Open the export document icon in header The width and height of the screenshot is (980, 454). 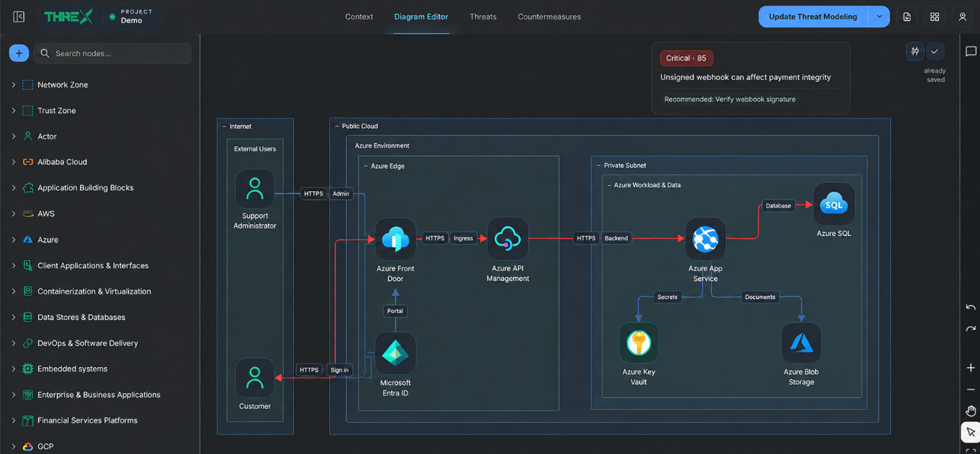point(907,17)
